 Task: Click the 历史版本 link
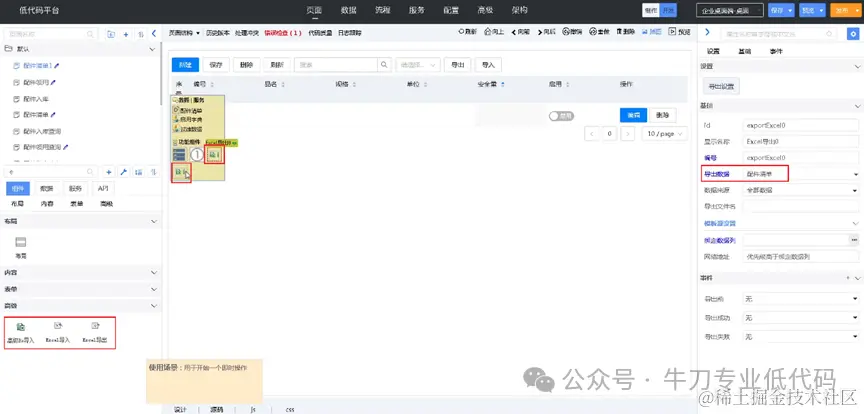click(217, 33)
